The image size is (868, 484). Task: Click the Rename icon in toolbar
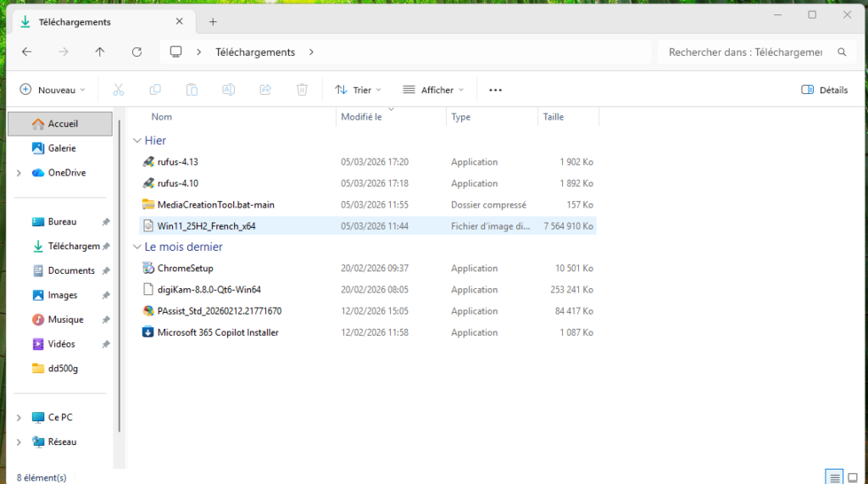[x=228, y=90]
